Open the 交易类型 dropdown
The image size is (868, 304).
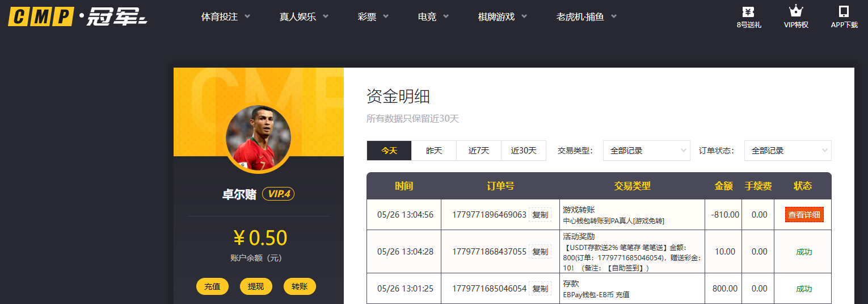pos(647,151)
